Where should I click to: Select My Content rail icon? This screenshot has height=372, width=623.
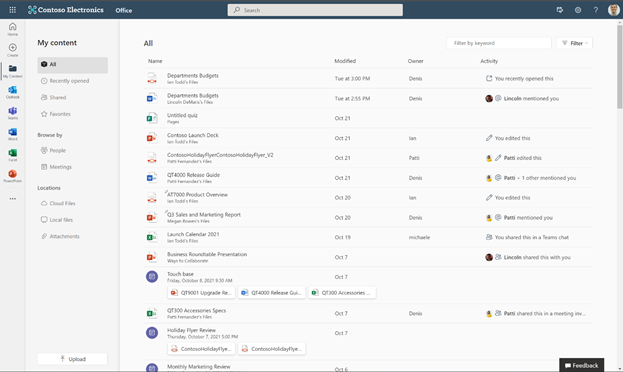point(13,71)
